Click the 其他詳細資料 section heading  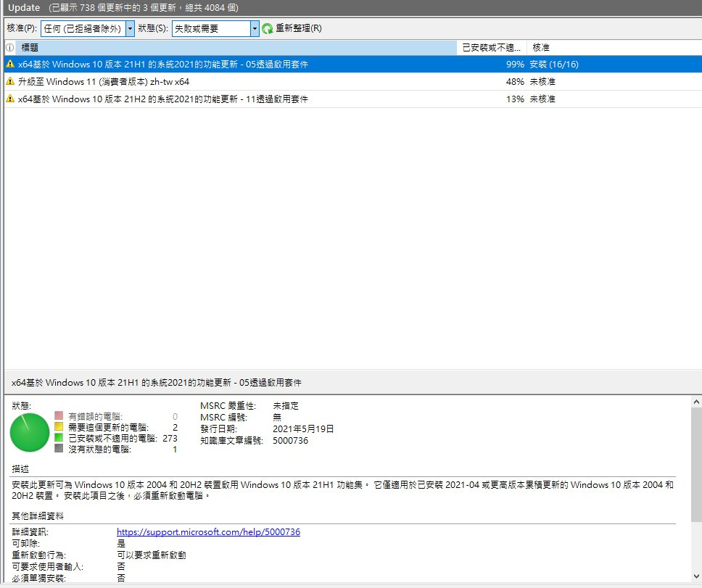pyautogui.click(x=38, y=515)
